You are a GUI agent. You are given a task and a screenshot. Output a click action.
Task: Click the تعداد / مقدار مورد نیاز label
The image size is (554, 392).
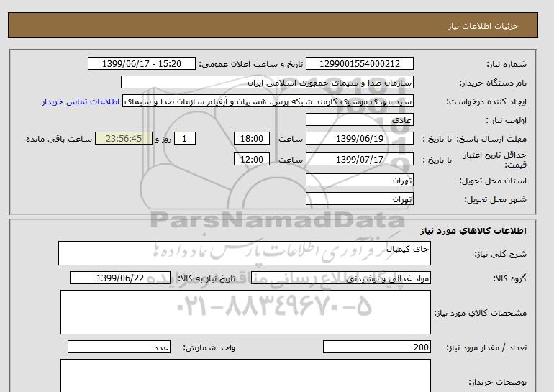pos(486,347)
